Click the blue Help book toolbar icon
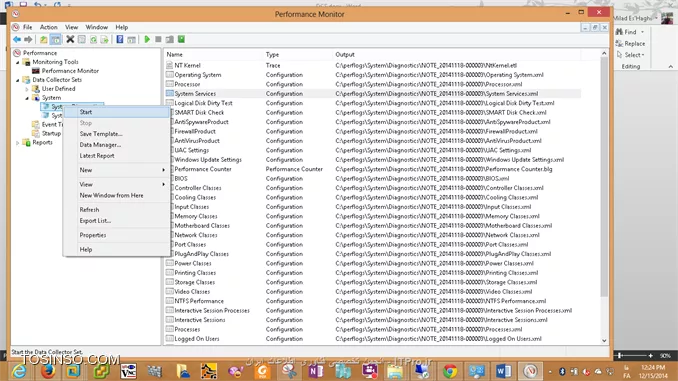This screenshot has height=381, width=678. (120, 39)
